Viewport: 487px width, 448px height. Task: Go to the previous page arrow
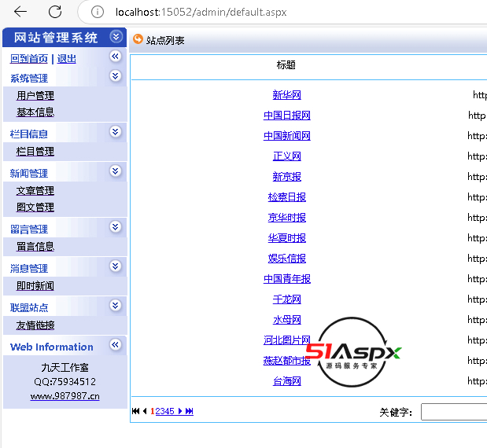tap(145, 411)
